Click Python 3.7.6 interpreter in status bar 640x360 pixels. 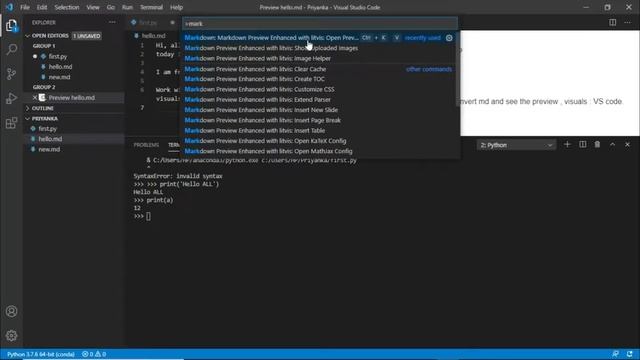pyautogui.click(x=40, y=354)
